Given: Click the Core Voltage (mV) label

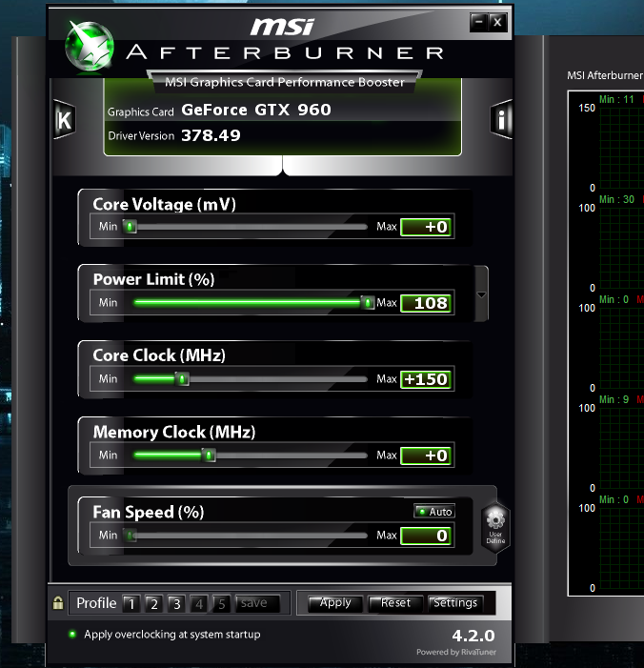Looking at the screenshot, I should (164, 205).
